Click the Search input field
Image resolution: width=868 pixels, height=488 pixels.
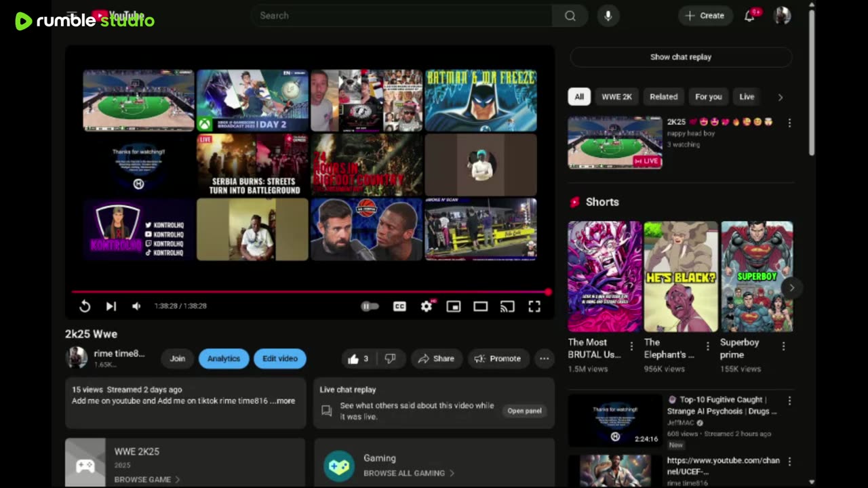coord(401,16)
